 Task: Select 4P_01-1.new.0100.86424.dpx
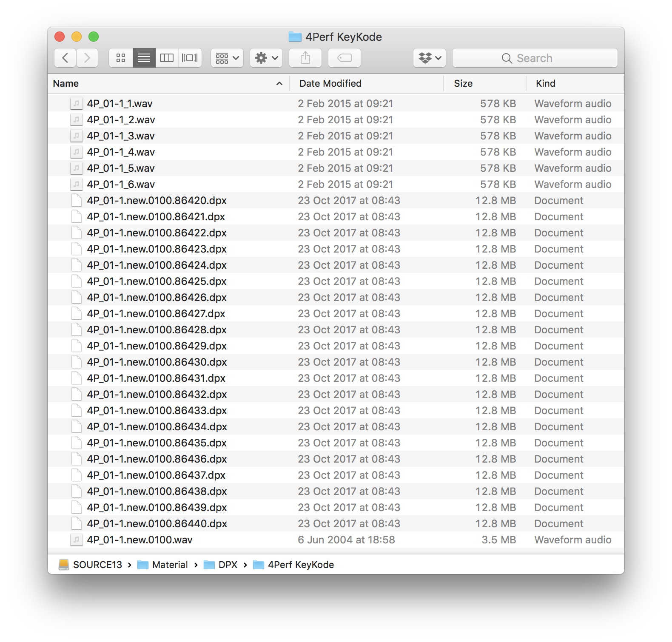point(336,265)
